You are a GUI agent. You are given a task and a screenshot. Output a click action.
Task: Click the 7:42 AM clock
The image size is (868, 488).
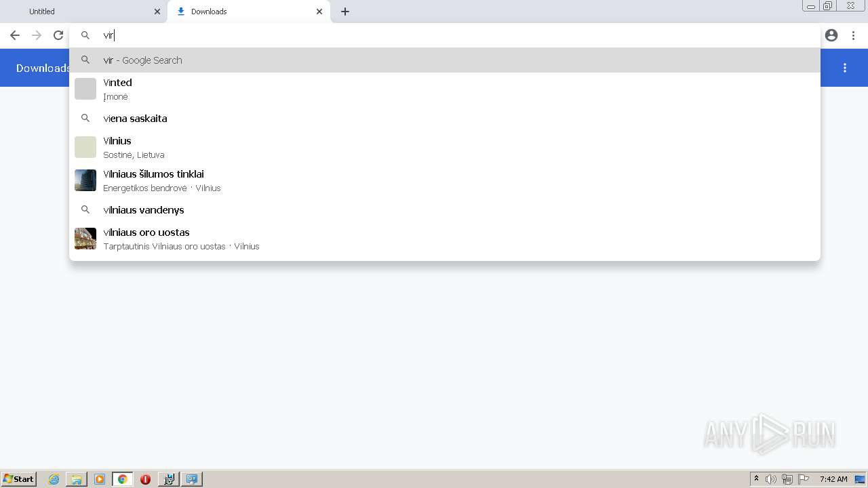[833, 479]
